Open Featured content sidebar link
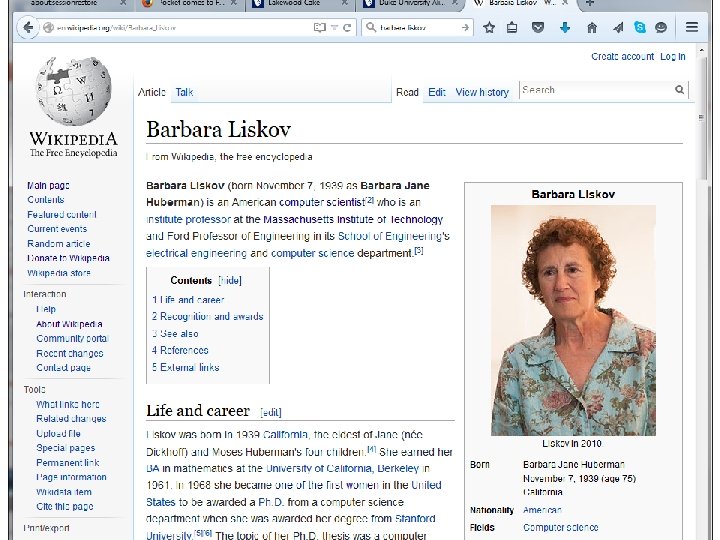This screenshot has height=540, width=720. 62,214
